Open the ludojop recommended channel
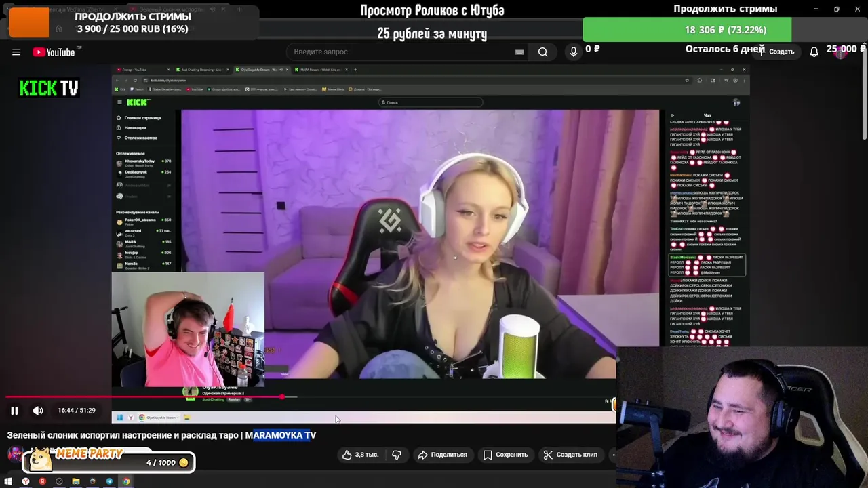Viewport: 868px width, 488px height. [143, 254]
